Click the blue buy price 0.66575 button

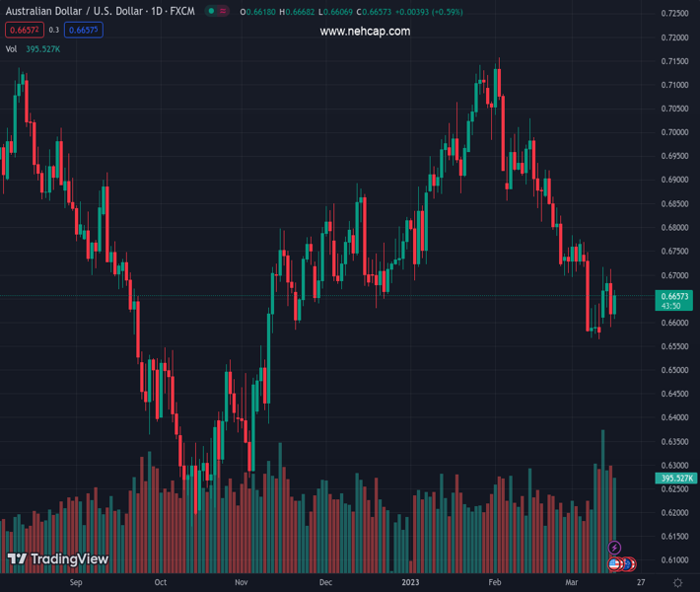84,31
